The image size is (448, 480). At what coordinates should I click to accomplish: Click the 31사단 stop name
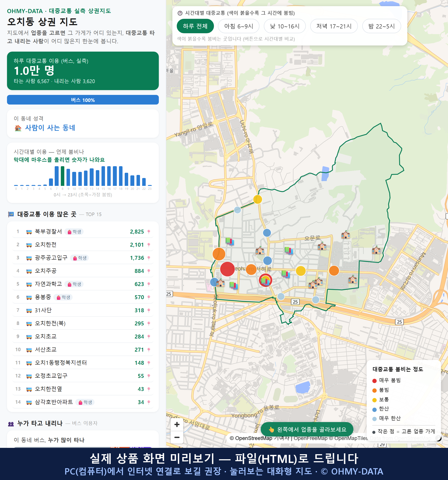point(43,310)
